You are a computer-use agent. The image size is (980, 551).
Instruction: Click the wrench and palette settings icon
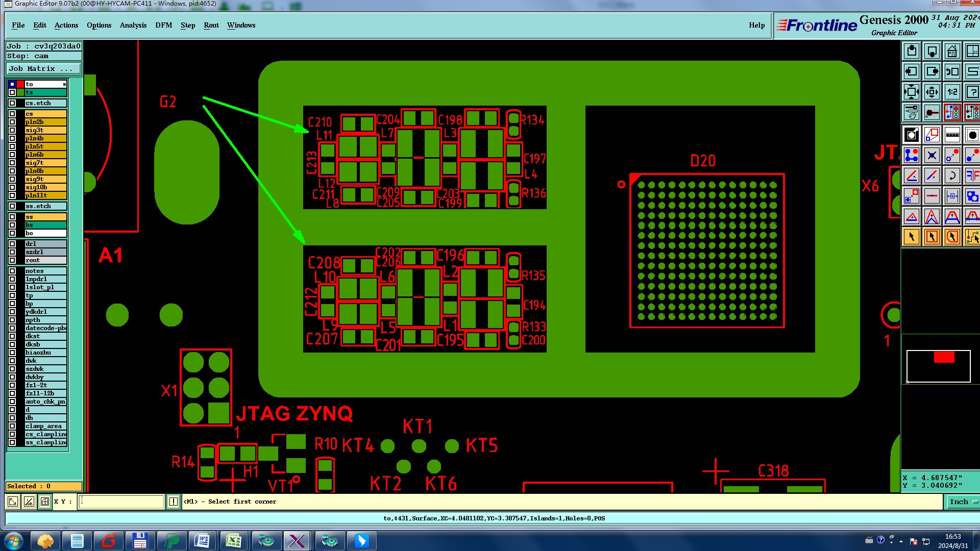(x=912, y=112)
